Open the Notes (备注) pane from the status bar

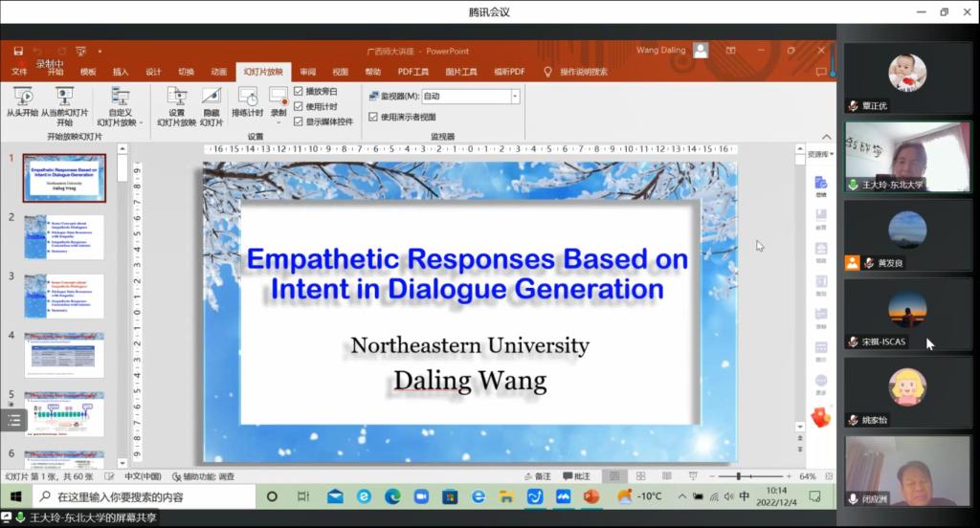click(x=538, y=476)
